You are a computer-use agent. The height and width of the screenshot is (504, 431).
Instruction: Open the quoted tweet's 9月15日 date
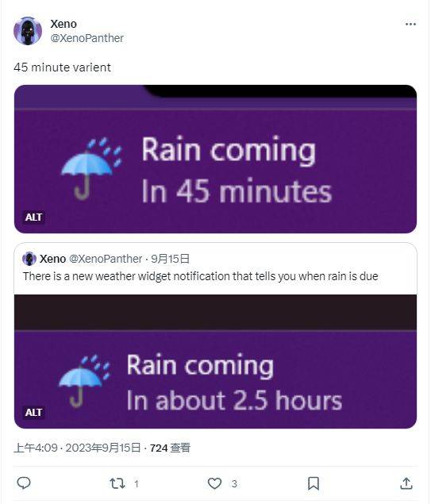pos(171,259)
